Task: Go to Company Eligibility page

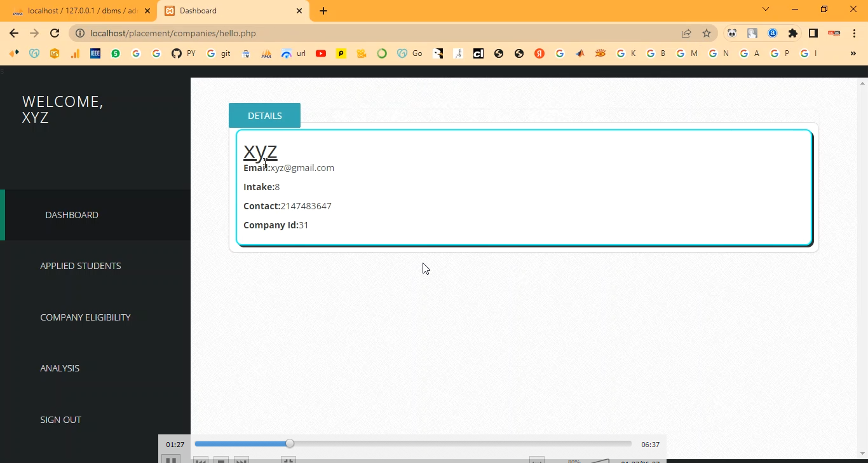Action: 85,317
